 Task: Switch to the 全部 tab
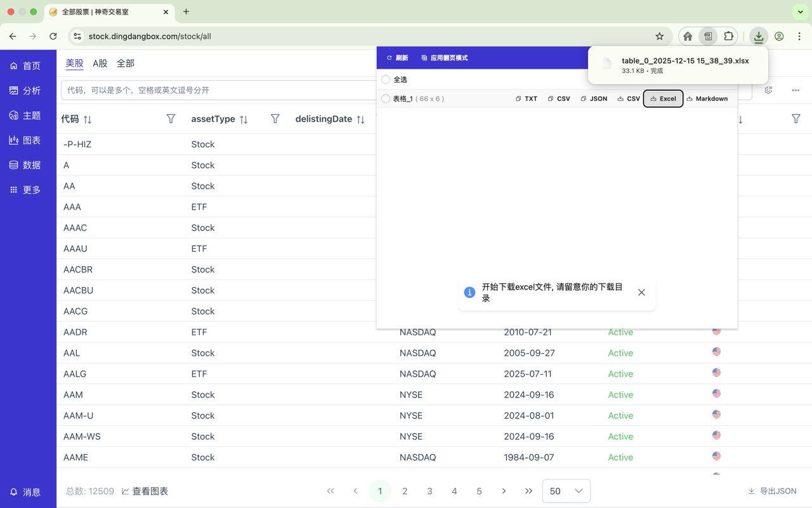pyautogui.click(x=125, y=63)
